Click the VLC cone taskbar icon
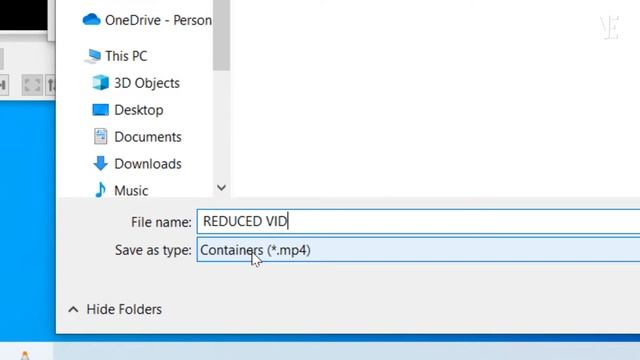This screenshot has width=640, height=360. point(24,356)
